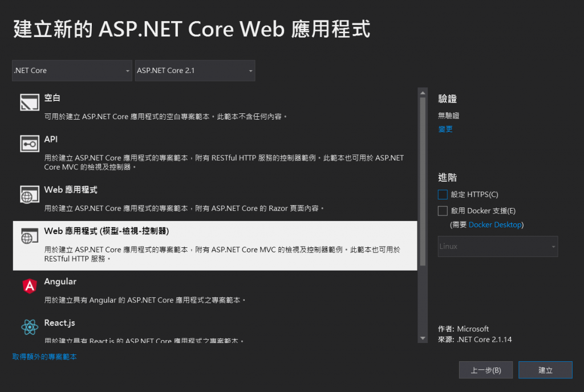This screenshot has width=584, height=392.
Task: Click 作者: Microsoft text
Action: pyautogui.click(x=463, y=329)
